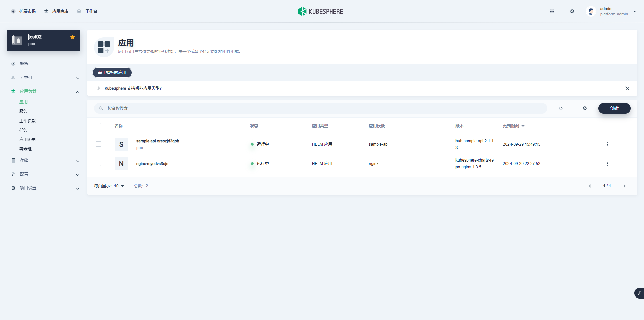The height and width of the screenshot is (320, 644).
Task: Check the box for sample-api-oreozjd3qoh
Action: (98, 144)
